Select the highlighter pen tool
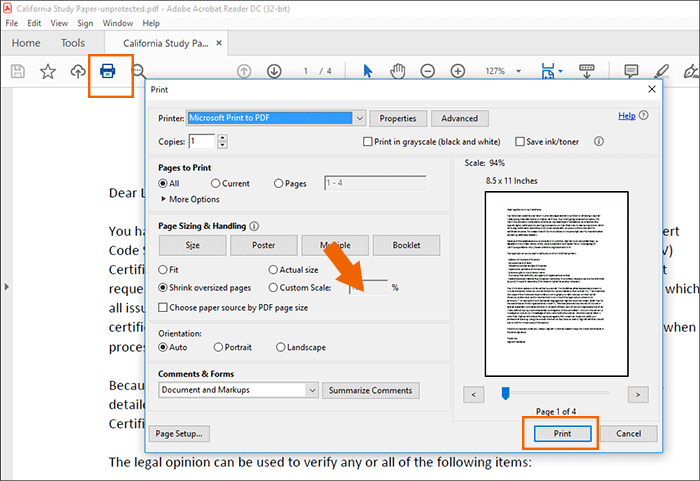Screen dimensions: 700x481 [661, 71]
